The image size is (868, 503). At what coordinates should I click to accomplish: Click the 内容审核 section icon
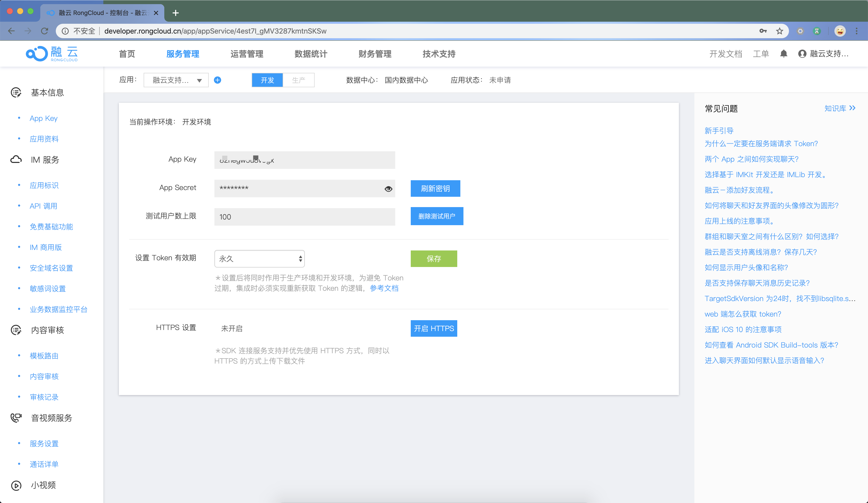(16, 330)
